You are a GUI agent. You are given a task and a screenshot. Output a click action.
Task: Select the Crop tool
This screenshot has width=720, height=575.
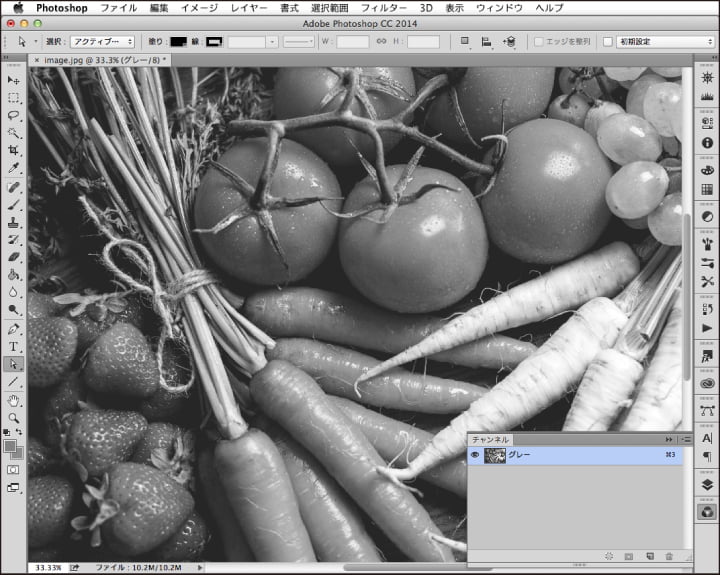click(x=14, y=150)
